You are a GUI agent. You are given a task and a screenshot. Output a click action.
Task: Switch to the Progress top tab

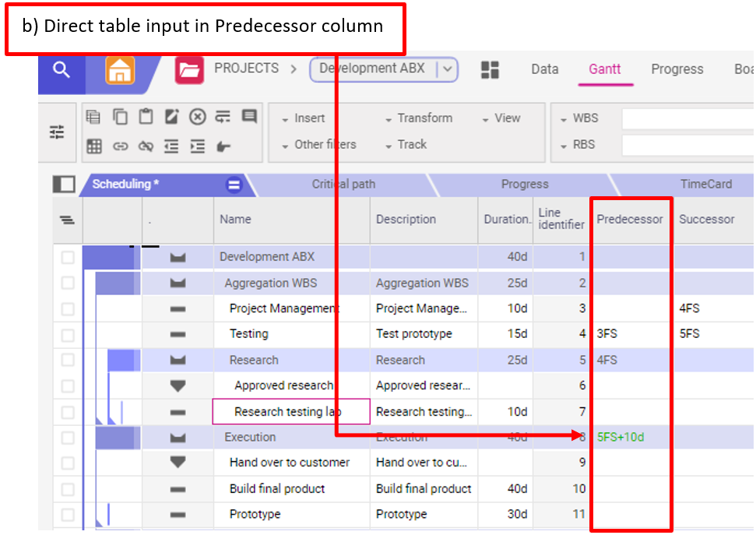coord(677,69)
